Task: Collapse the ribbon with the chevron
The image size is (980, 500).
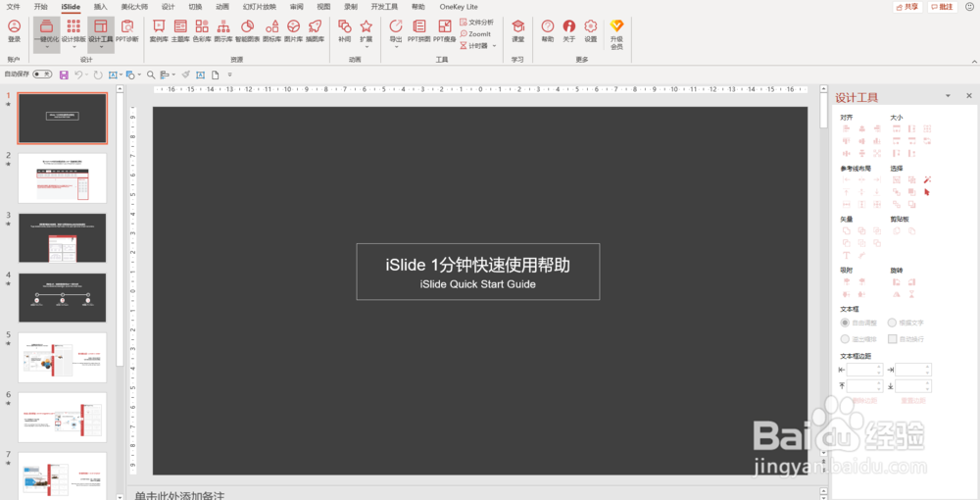Action: pyautogui.click(x=974, y=61)
